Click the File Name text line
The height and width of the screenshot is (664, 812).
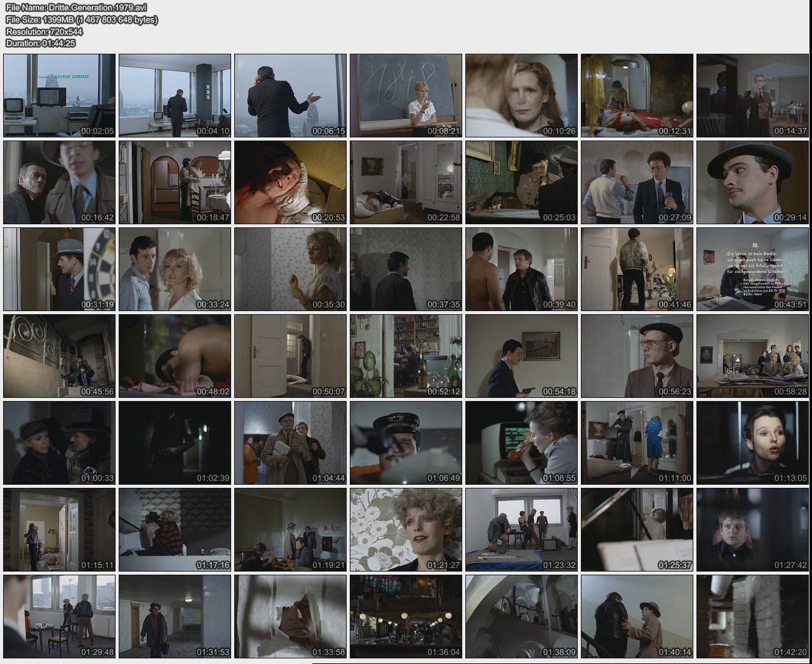(x=76, y=7)
